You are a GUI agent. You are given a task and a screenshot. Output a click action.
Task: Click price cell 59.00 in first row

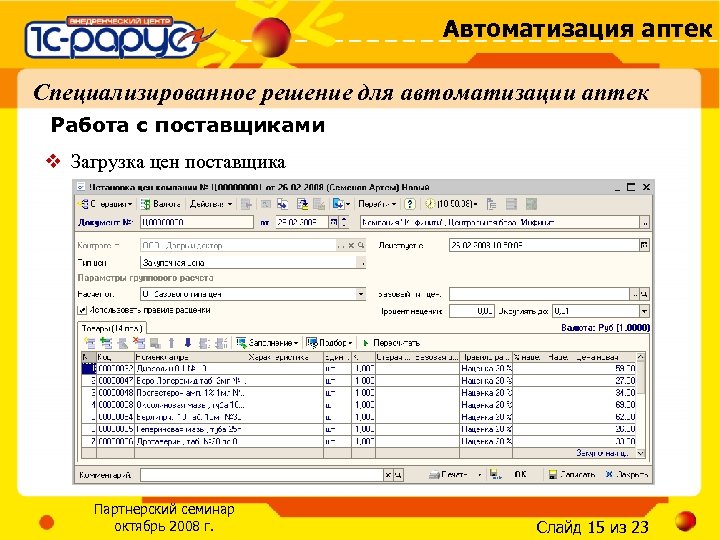[x=625, y=368]
